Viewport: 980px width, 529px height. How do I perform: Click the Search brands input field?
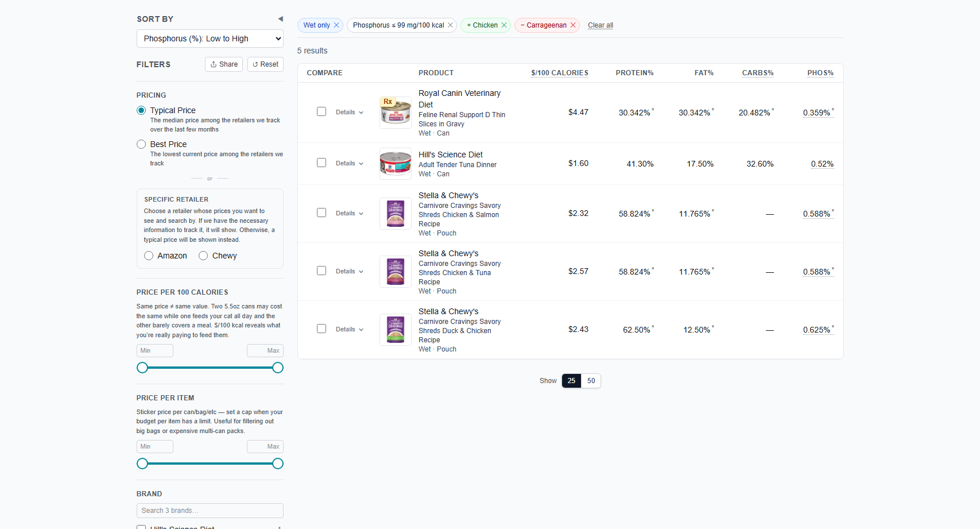[210, 511]
